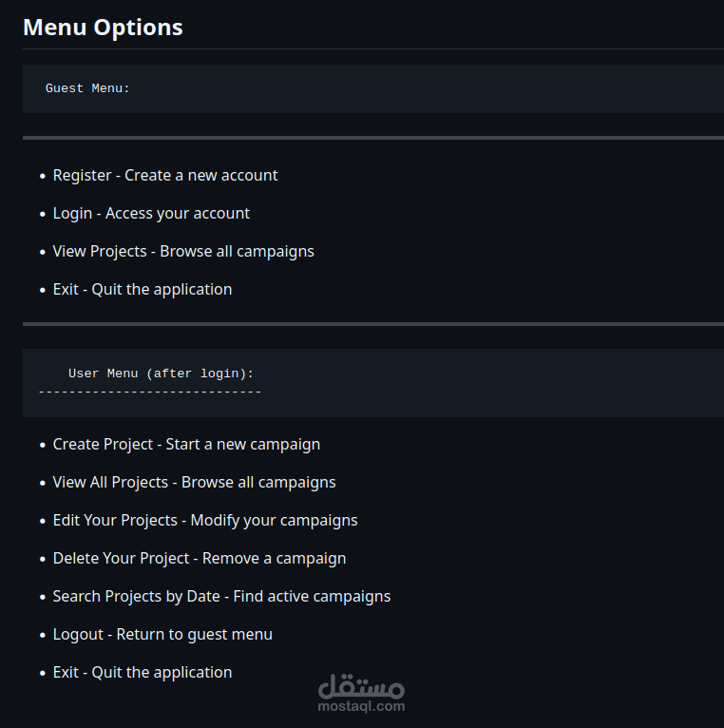Click the mostaql.com watermark text

361,707
